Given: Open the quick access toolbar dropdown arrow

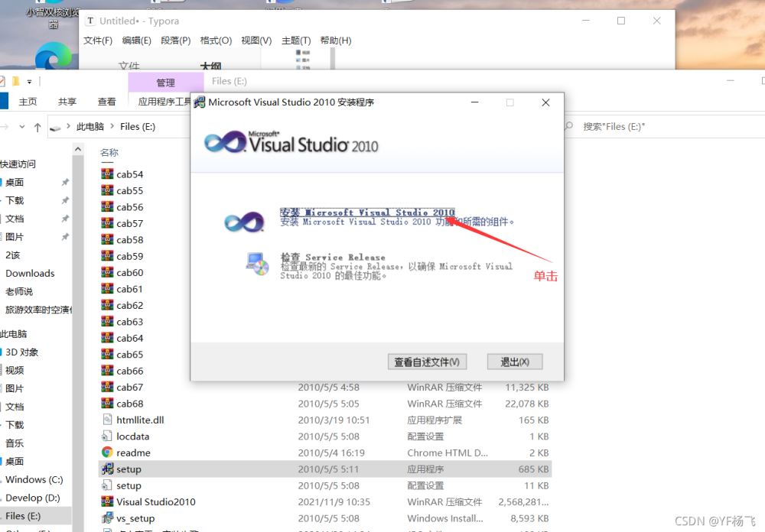Looking at the screenshot, I should click(x=29, y=82).
